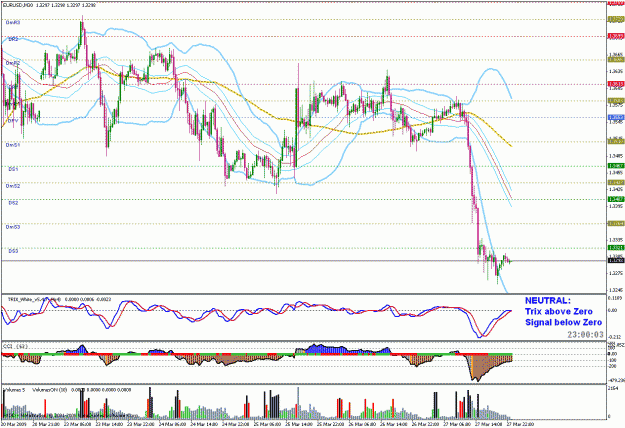Viewport: 625px width, 428px height.
Task: Select the DS1 support level label
Action: pyautogui.click(x=13, y=169)
